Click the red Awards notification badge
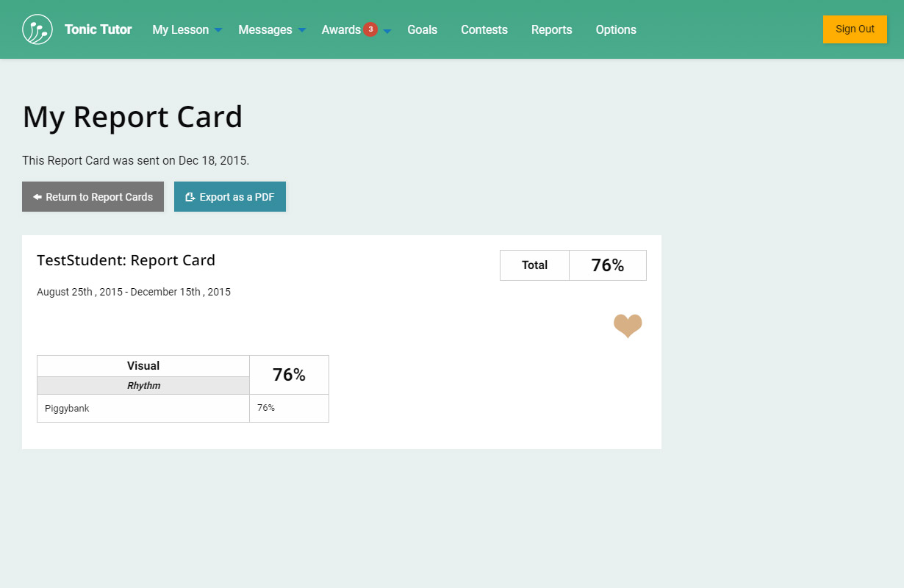Viewport: 904px width, 588px height. pos(370,29)
